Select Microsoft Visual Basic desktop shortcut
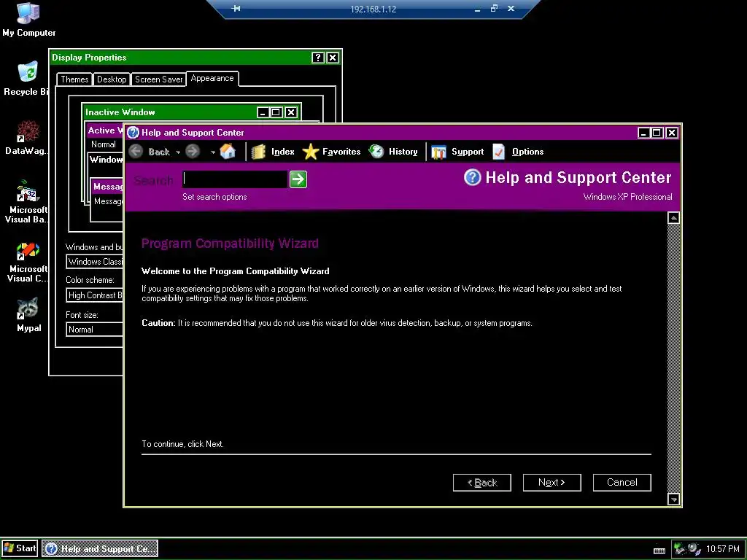 click(26, 201)
